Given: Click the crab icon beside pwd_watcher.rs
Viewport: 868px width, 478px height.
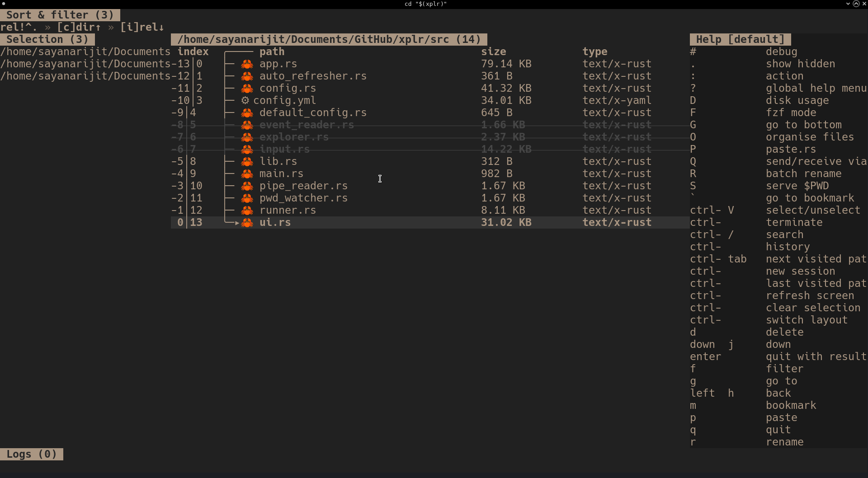Looking at the screenshot, I should pyautogui.click(x=247, y=198).
